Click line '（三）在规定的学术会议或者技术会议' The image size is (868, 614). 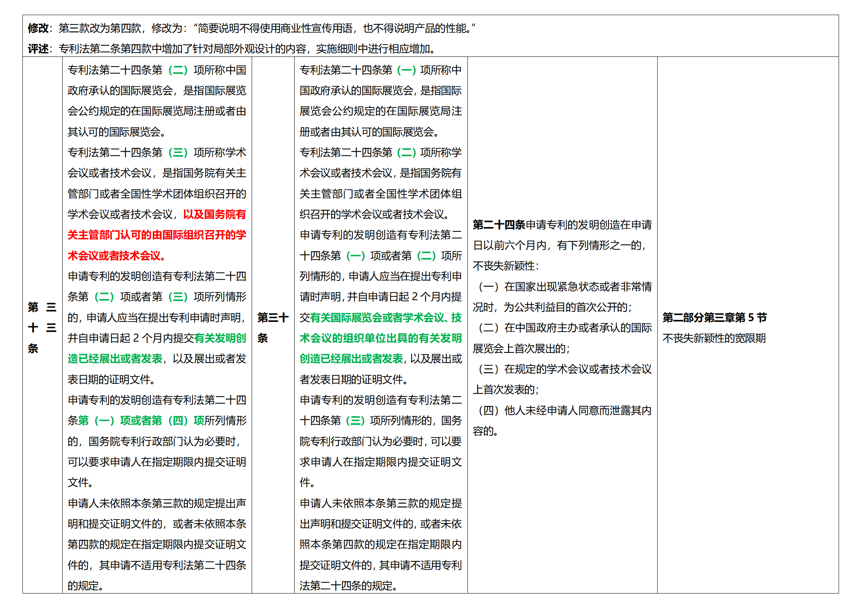coord(563,369)
